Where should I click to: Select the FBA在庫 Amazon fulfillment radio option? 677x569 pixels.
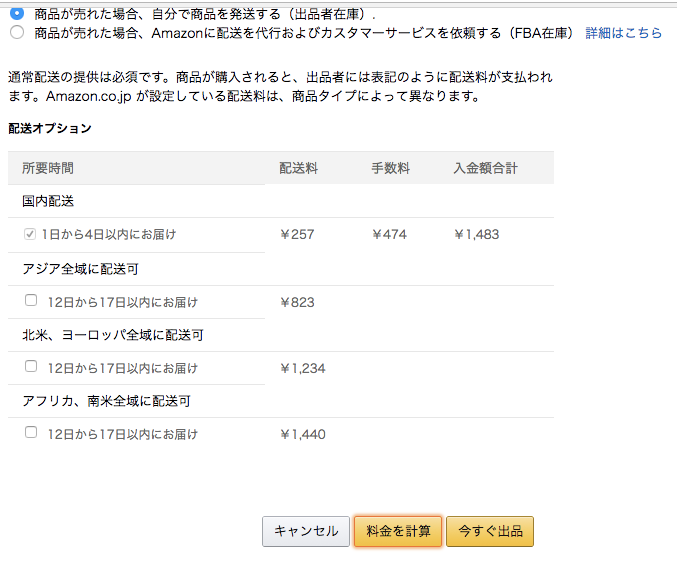pyautogui.click(x=17, y=32)
